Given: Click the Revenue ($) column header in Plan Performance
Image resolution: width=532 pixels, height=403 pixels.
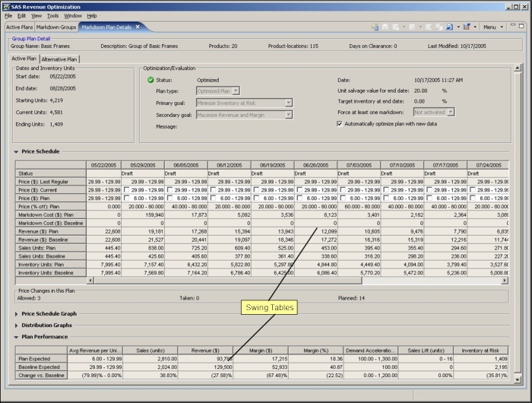Looking at the screenshot, I should coord(206,351).
